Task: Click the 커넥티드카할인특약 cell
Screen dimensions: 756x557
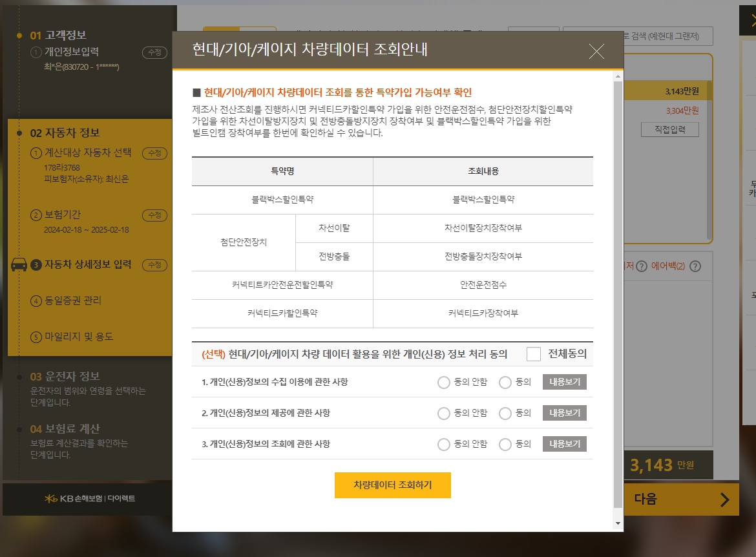Action: coord(282,313)
